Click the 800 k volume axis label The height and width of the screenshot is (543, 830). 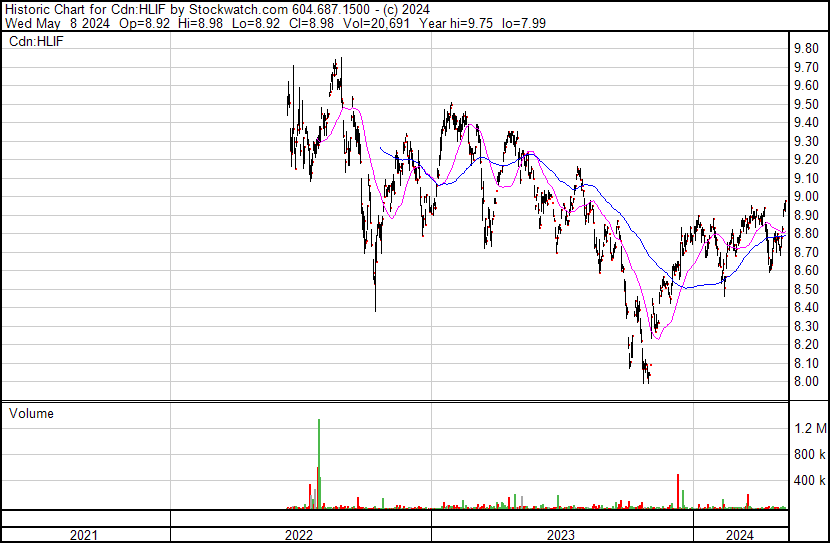pos(810,454)
